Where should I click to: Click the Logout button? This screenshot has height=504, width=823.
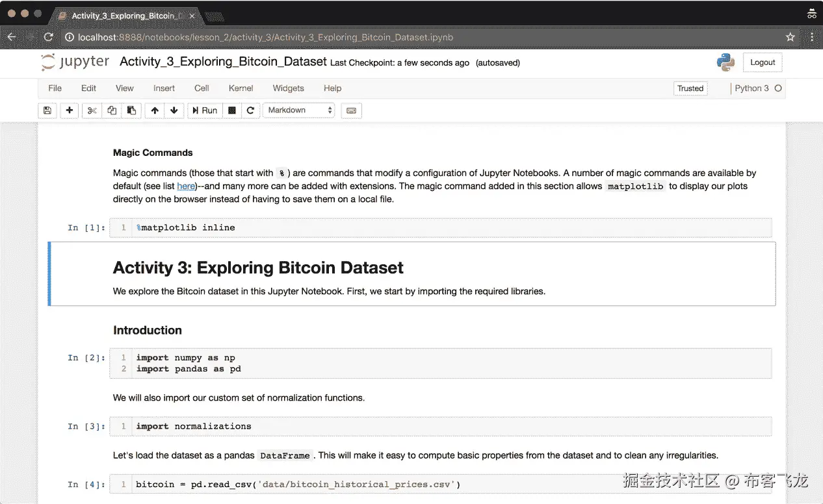pos(763,62)
